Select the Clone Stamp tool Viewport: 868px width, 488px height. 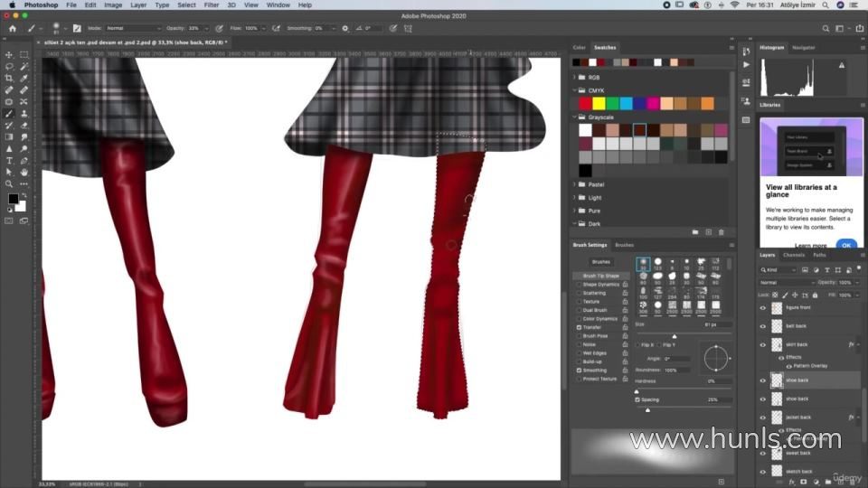23,114
